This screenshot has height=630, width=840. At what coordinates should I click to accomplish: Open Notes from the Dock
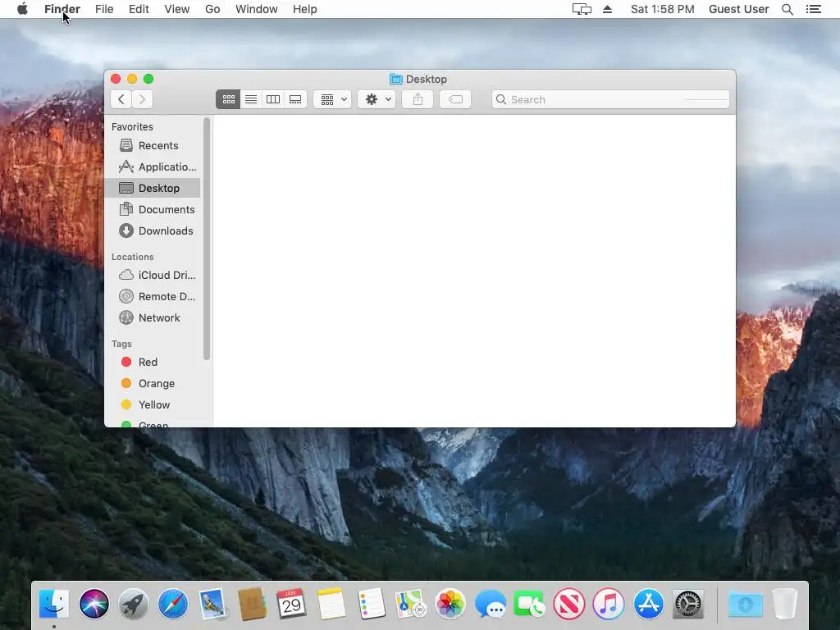point(331,604)
